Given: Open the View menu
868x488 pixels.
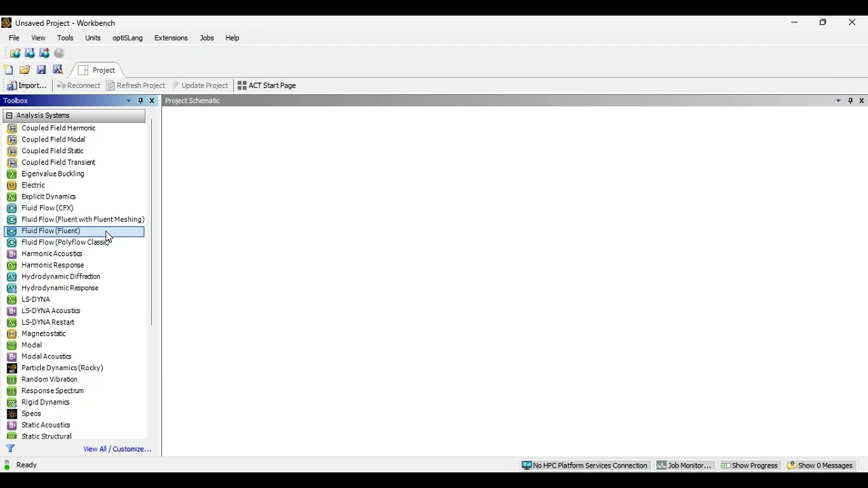Looking at the screenshot, I should tap(39, 38).
